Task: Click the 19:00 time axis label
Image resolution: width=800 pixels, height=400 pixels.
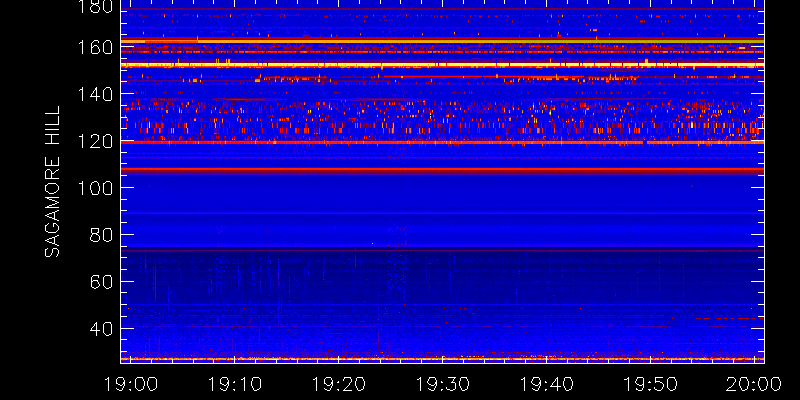Action: [130, 384]
